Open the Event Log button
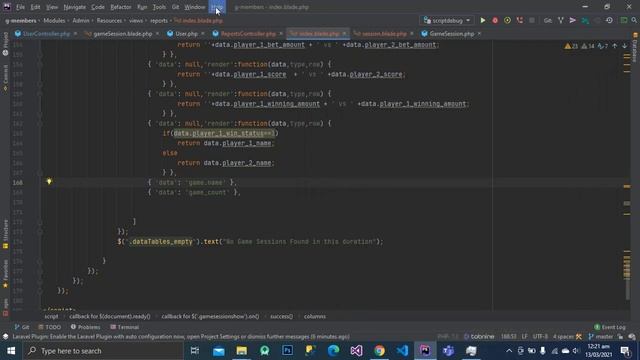This screenshot has height=360, width=640. click(610, 327)
